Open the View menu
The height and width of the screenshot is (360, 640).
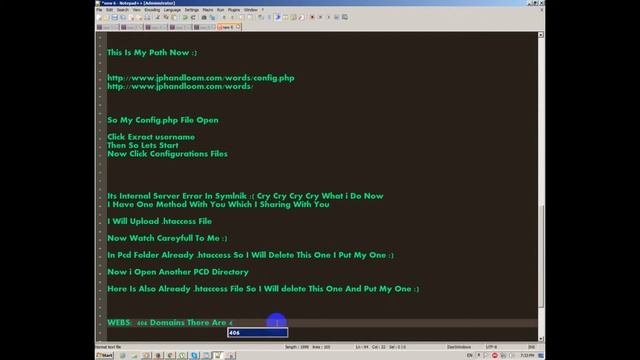tap(137, 10)
